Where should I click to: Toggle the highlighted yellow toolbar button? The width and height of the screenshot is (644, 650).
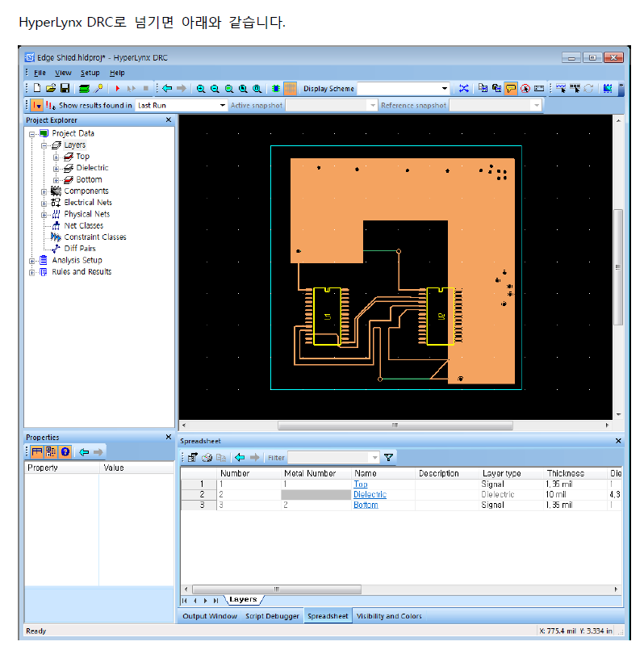click(511, 89)
